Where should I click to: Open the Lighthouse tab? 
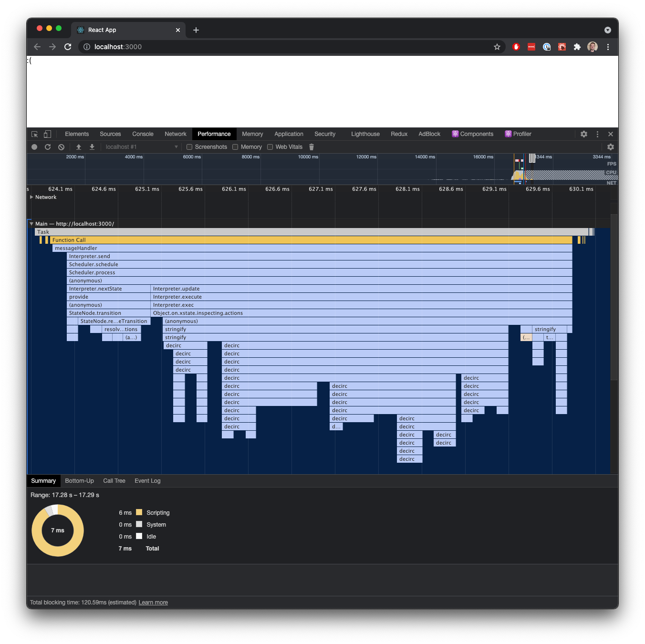click(365, 134)
